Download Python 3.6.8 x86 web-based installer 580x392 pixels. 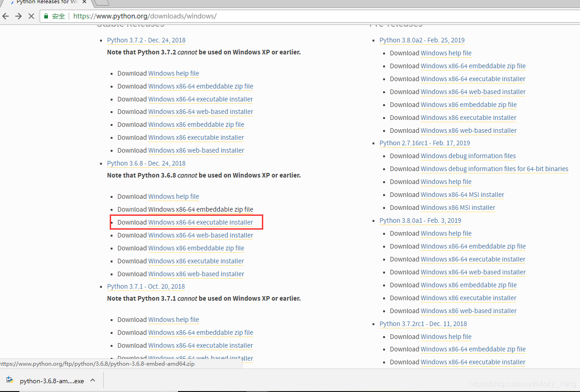(x=196, y=274)
